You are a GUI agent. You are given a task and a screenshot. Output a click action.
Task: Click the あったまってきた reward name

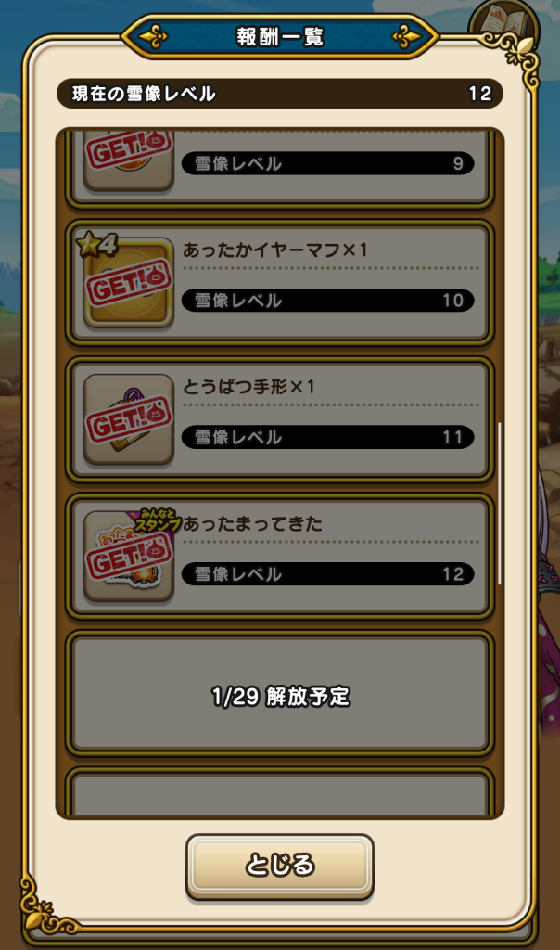(x=252, y=523)
